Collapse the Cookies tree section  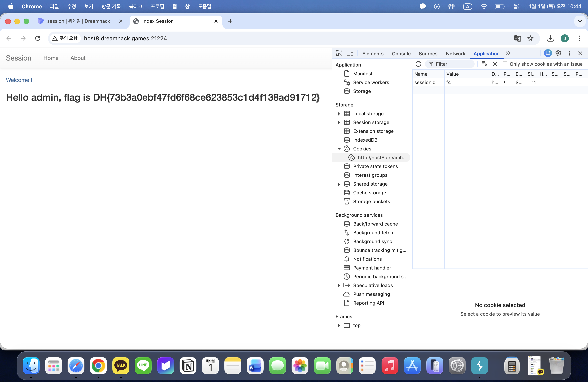pos(339,149)
